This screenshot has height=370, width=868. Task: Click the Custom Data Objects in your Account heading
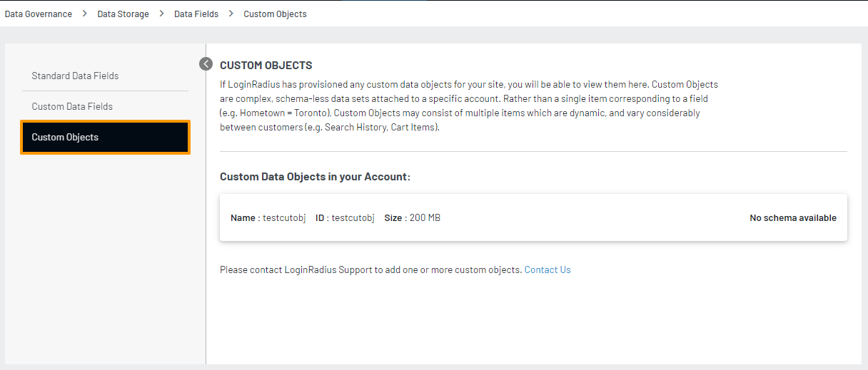315,177
